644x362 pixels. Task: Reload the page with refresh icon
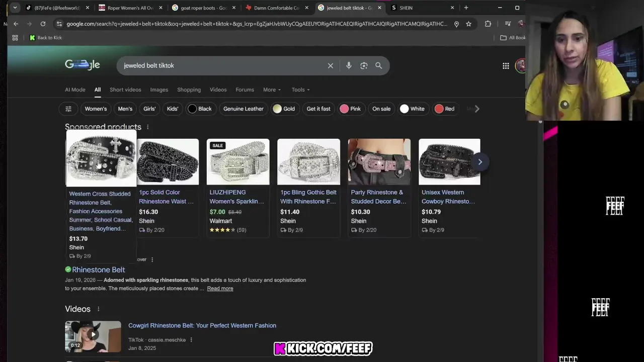coord(43,24)
